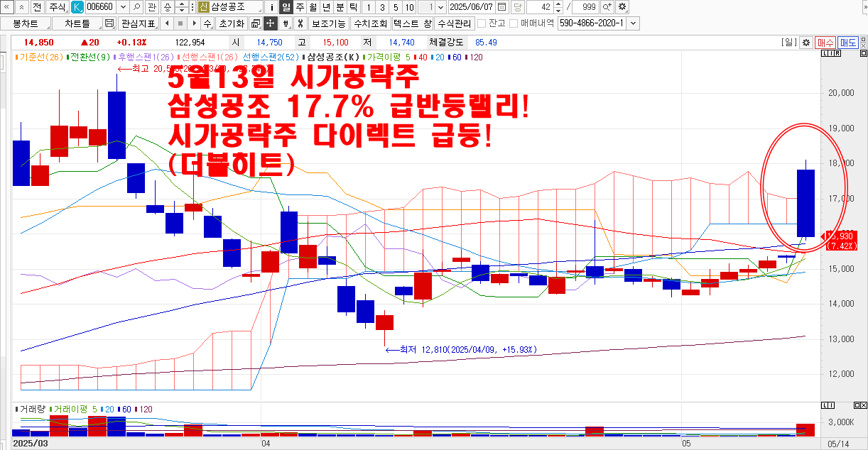The image size is (868, 450).
Task: Click the next right arrow playback icon
Action: (194, 23)
